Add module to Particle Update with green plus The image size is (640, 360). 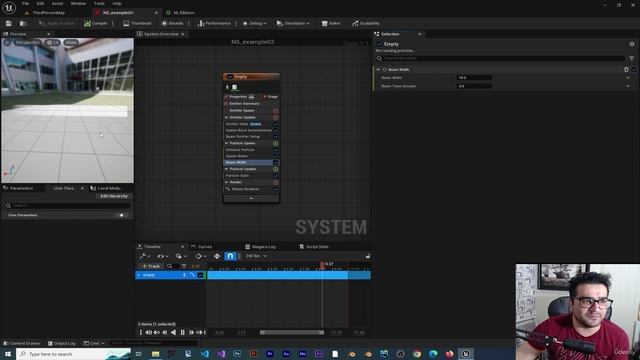point(276,169)
